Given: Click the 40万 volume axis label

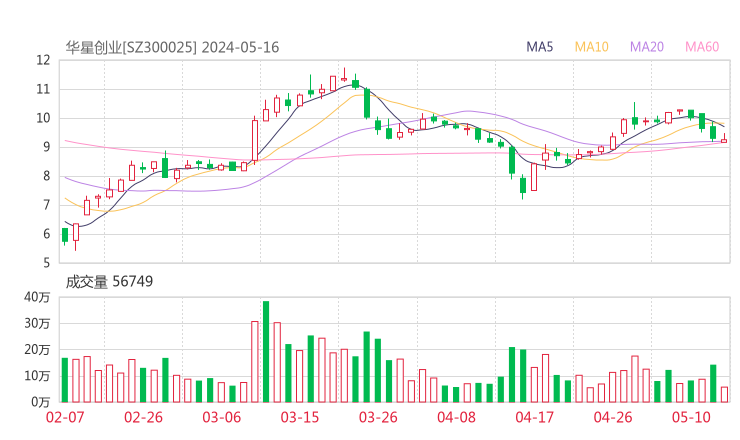Looking at the screenshot, I should pyautogui.click(x=37, y=297).
